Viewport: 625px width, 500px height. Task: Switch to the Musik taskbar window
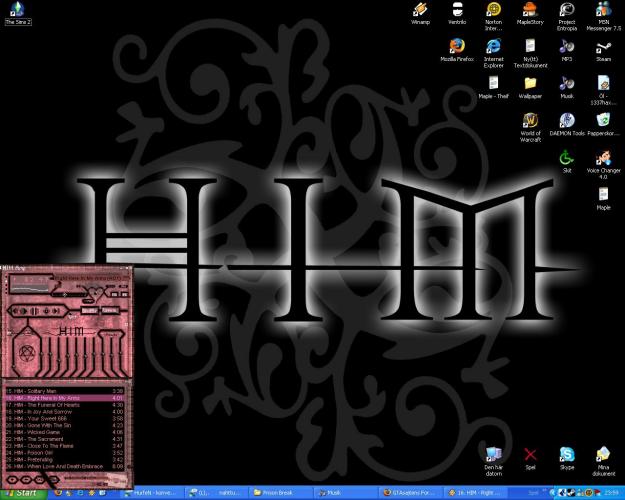[x=340, y=493]
